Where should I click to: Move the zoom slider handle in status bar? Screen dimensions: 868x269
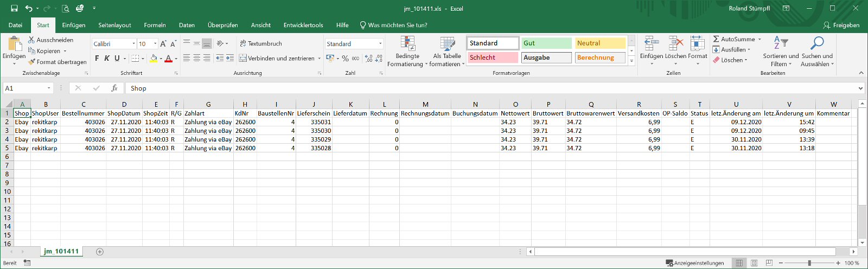(x=809, y=263)
